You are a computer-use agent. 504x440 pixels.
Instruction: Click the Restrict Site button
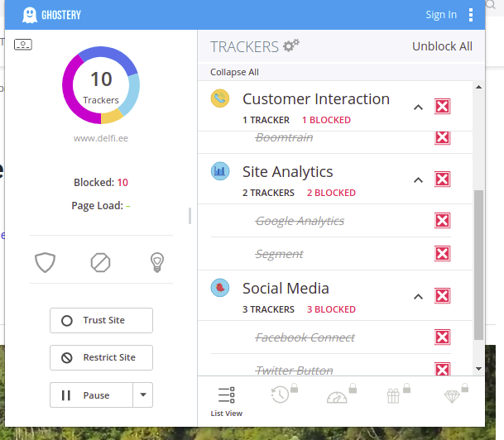pos(101,358)
